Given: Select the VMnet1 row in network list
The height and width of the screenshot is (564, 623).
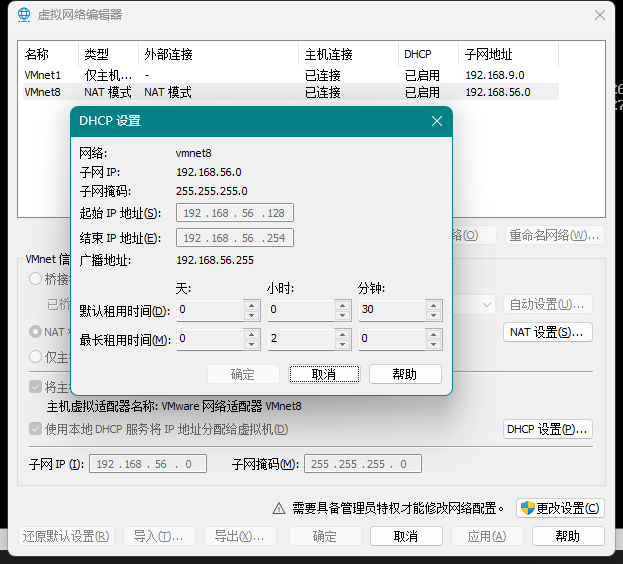Looking at the screenshot, I should click(291, 75).
